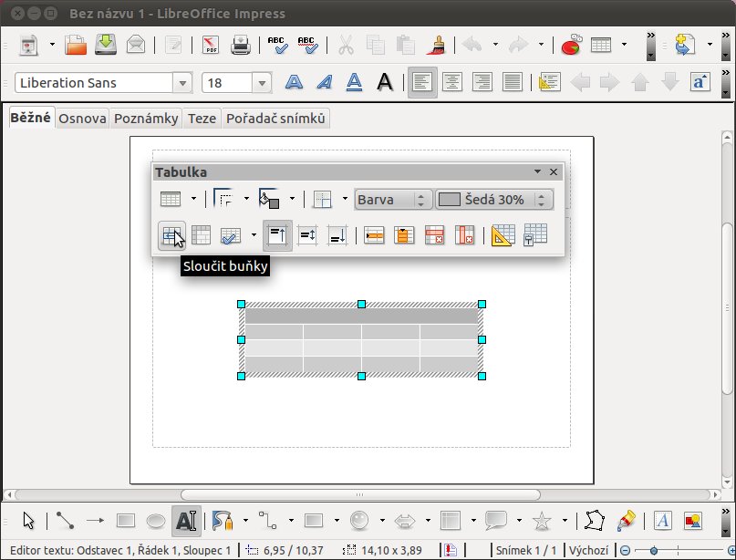Click the border line color bucket icon
736x560 pixels.
pos(269,198)
